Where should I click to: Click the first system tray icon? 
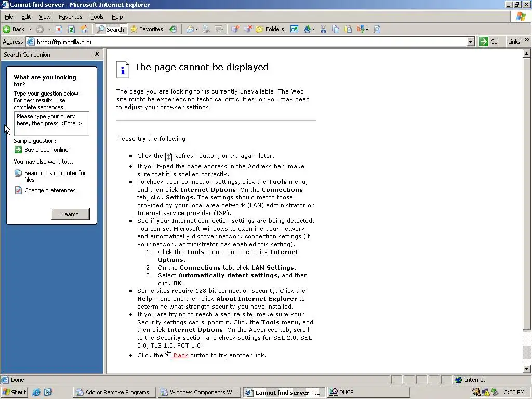[476, 392]
